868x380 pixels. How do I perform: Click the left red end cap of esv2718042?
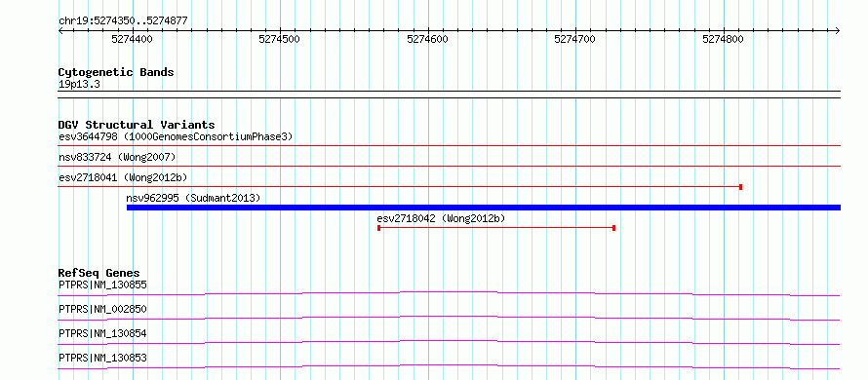pyautogui.click(x=378, y=228)
